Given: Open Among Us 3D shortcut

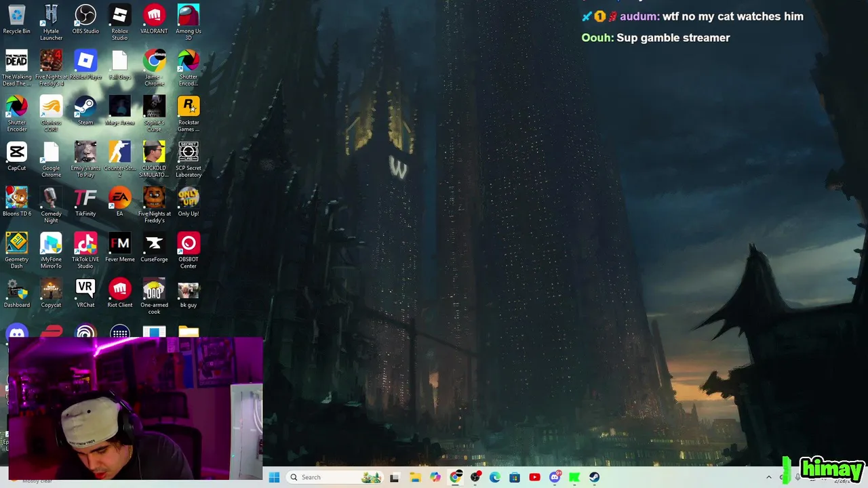Looking at the screenshot, I should coord(189,22).
